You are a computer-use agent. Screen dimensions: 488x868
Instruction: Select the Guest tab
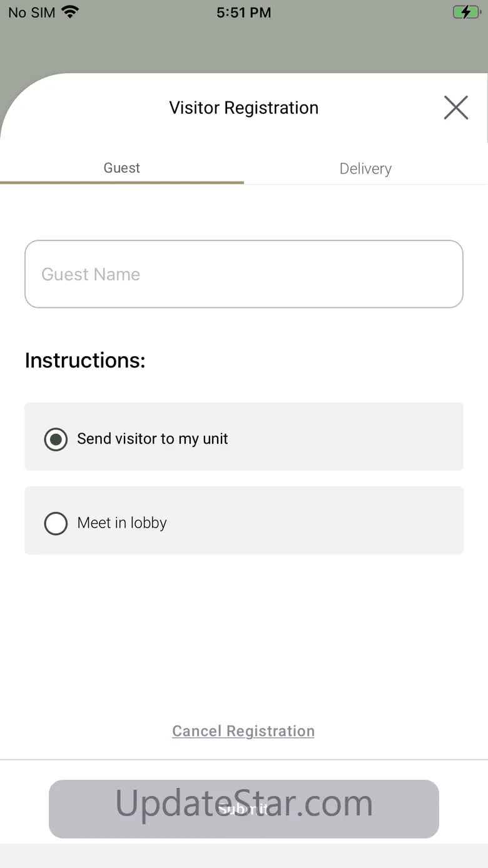[x=122, y=168]
